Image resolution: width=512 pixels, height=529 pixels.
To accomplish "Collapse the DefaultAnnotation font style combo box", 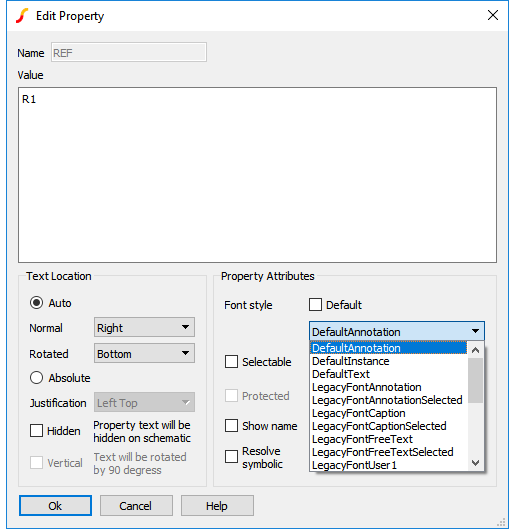I will tap(397, 331).
